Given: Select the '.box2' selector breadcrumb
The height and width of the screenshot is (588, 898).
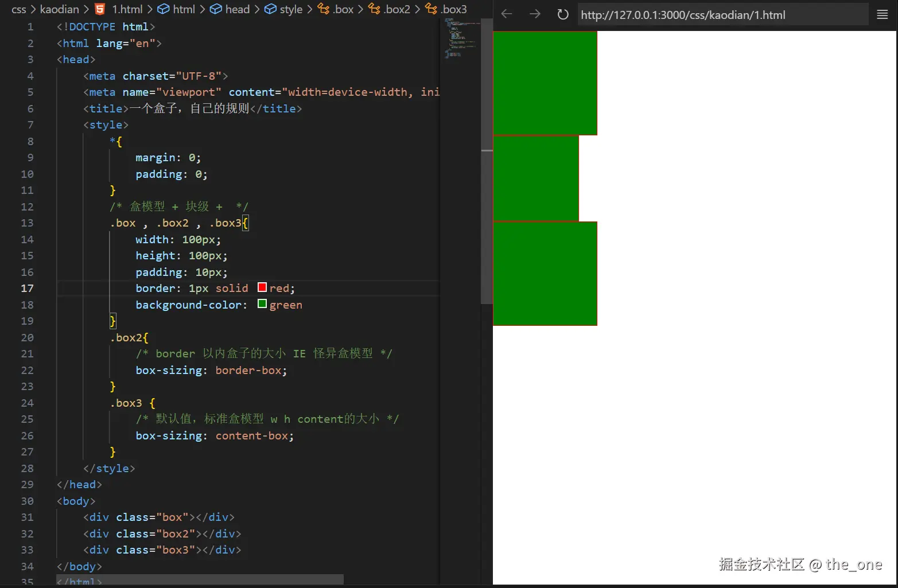Looking at the screenshot, I should [397, 9].
